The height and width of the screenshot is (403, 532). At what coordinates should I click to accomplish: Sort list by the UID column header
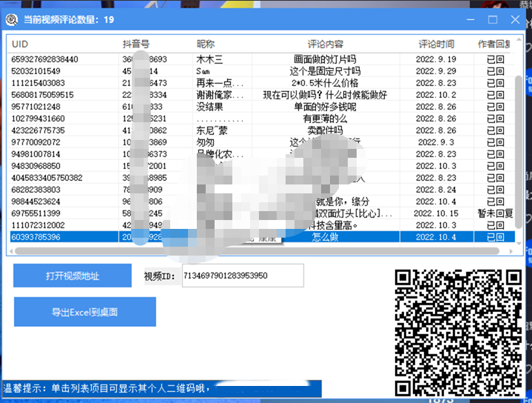[x=21, y=44]
